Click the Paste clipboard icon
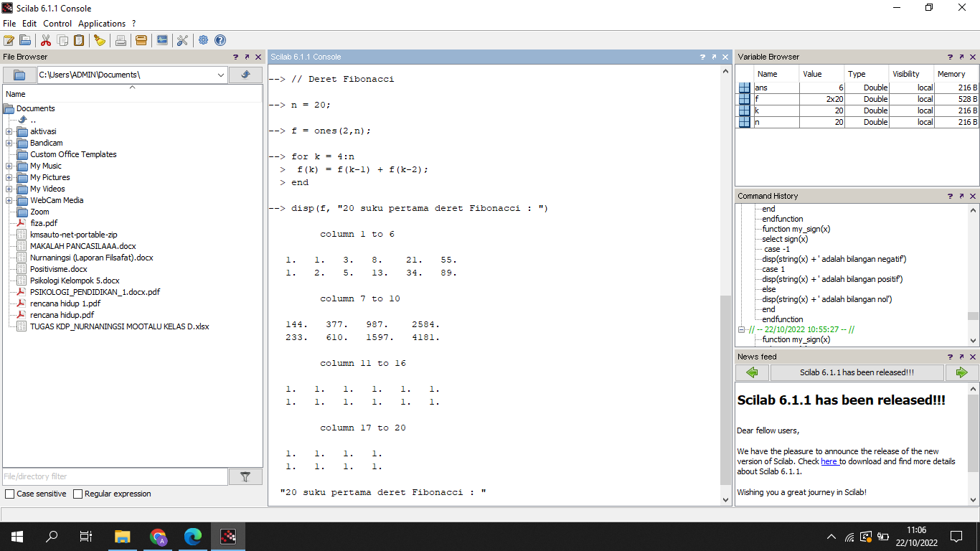The image size is (980, 551). pyautogui.click(x=79, y=40)
